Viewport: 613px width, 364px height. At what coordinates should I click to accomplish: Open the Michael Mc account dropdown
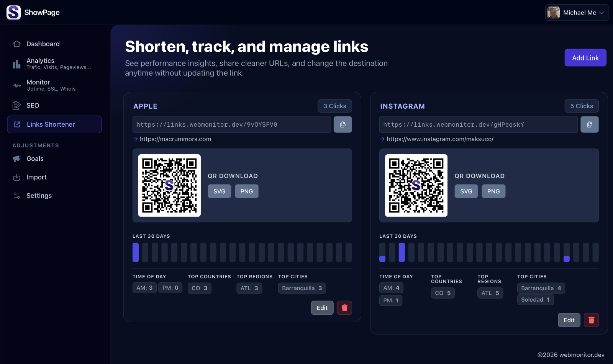tap(577, 12)
